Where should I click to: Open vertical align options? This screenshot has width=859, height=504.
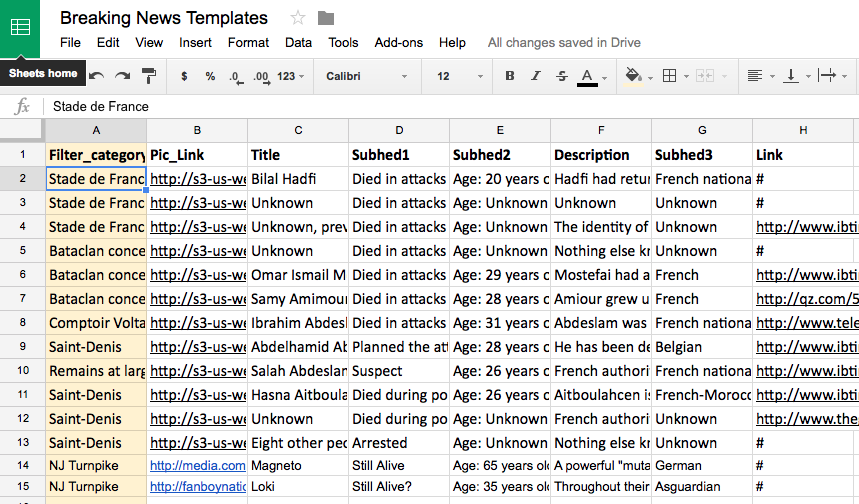[791, 76]
